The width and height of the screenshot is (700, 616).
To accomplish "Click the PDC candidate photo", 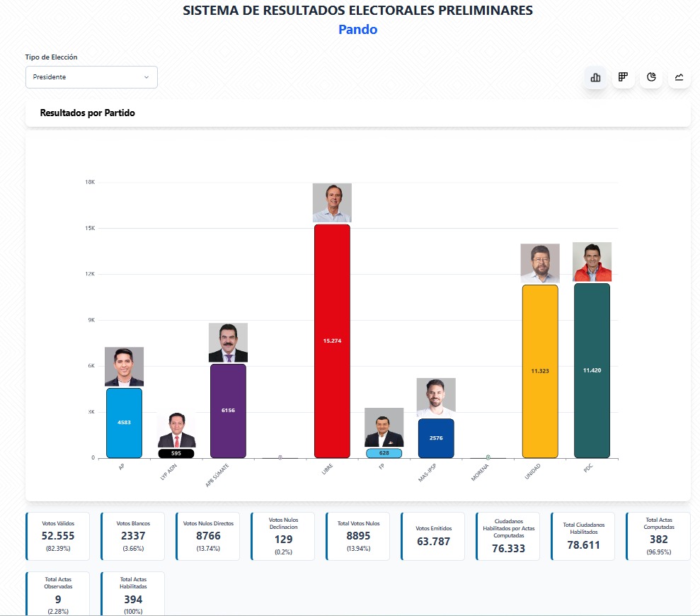I will [x=592, y=262].
